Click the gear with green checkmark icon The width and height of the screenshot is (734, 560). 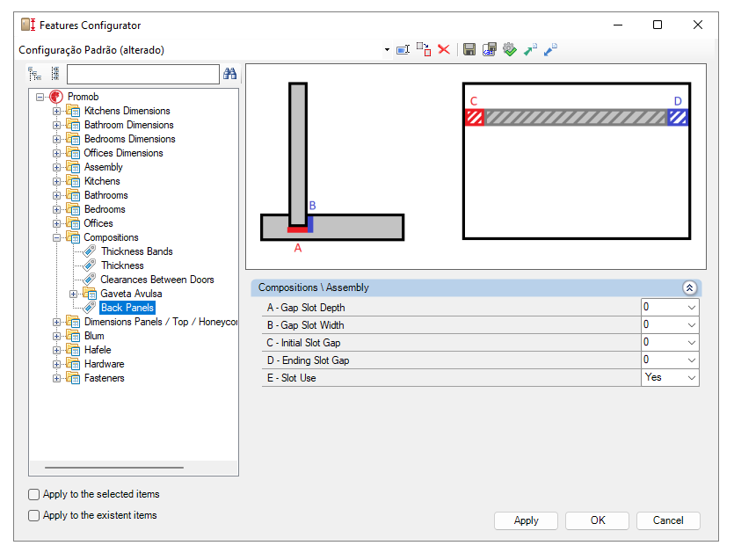tap(509, 49)
